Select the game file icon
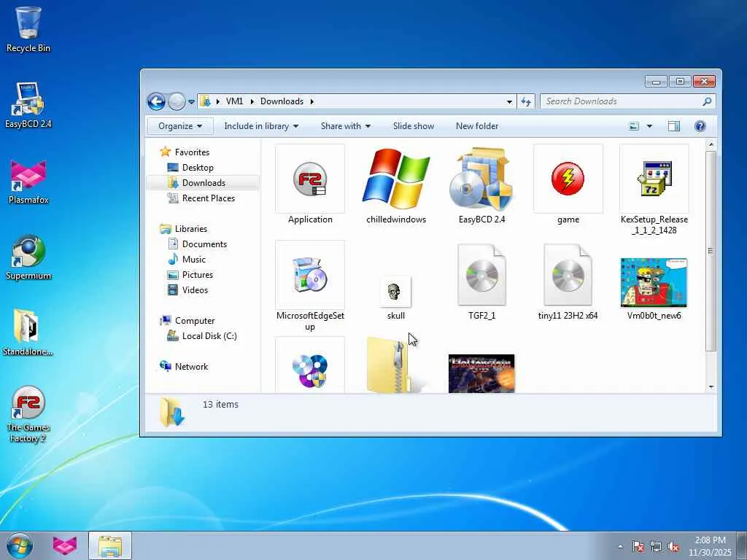The height and width of the screenshot is (560, 747). [568, 179]
